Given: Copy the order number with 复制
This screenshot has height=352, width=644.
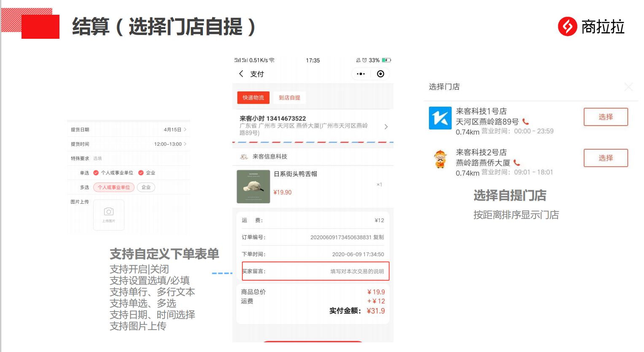Looking at the screenshot, I should click(x=378, y=237).
